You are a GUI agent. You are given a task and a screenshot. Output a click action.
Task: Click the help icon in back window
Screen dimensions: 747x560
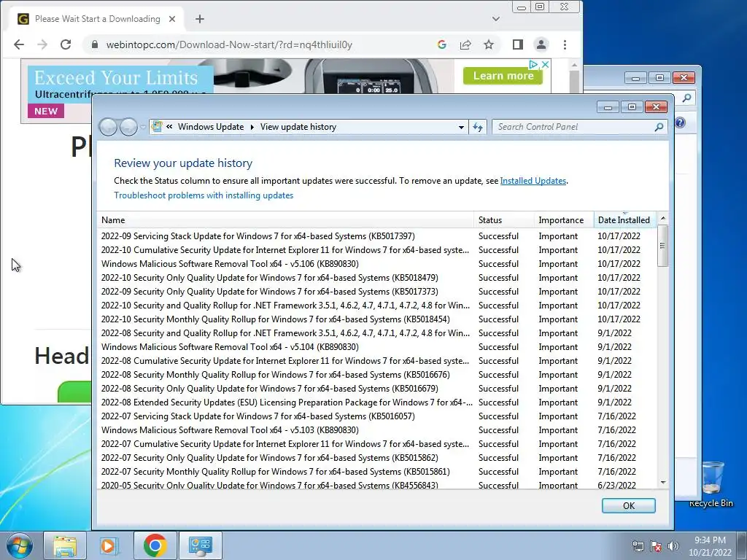(x=681, y=122)
